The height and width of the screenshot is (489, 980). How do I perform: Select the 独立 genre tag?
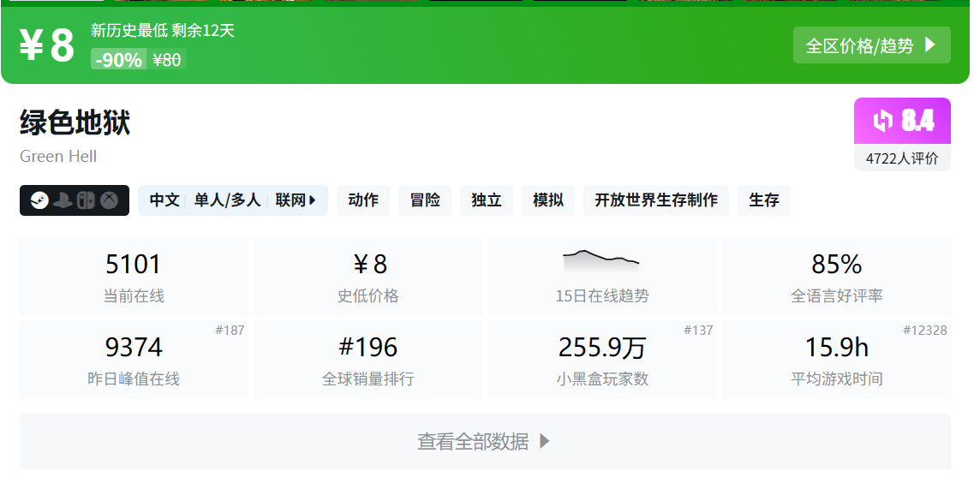click(487, 200)
